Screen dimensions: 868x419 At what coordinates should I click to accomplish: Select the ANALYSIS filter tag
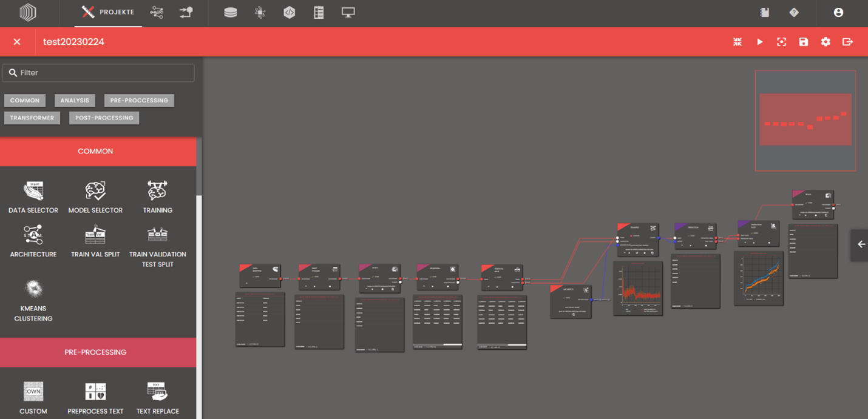75,101
